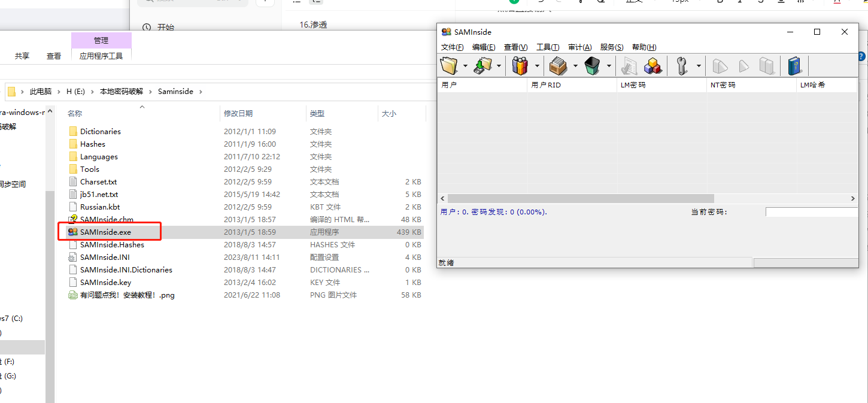Image resolution: width=868 pixels, height=403 pixels.
Task: Click 此电脑 in the address breadcrumb
Action: [x=41, y=92]
